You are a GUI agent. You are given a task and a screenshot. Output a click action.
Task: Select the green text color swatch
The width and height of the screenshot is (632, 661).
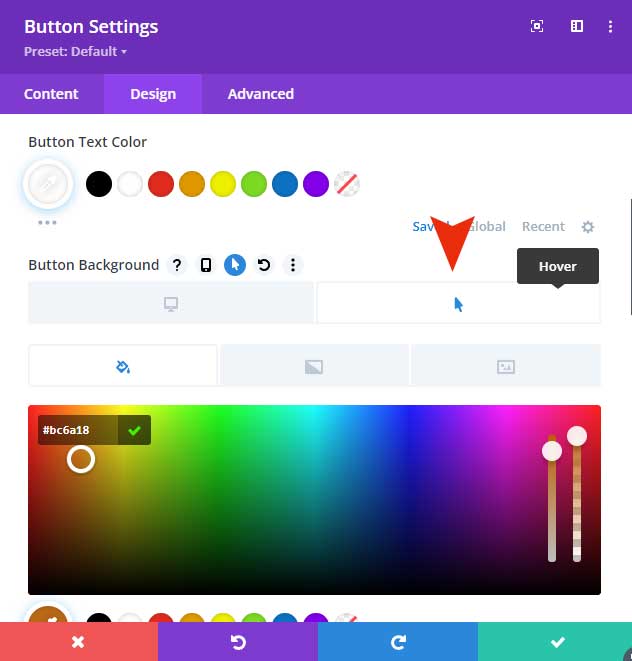254,184
